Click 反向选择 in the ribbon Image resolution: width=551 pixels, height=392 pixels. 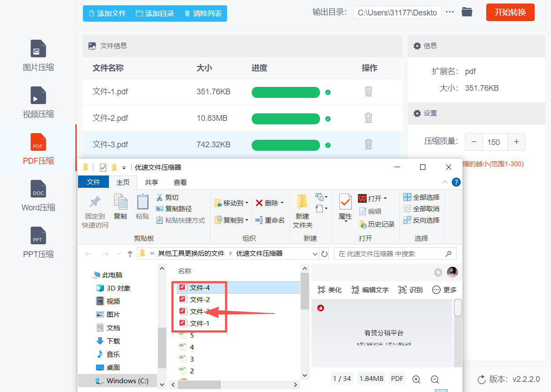click(422, 220)
